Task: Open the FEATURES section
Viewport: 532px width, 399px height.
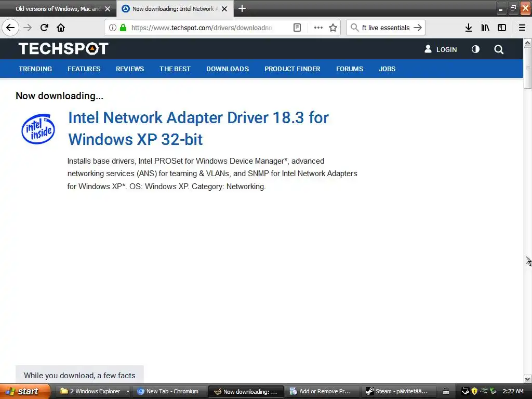Action: (84, 69)
